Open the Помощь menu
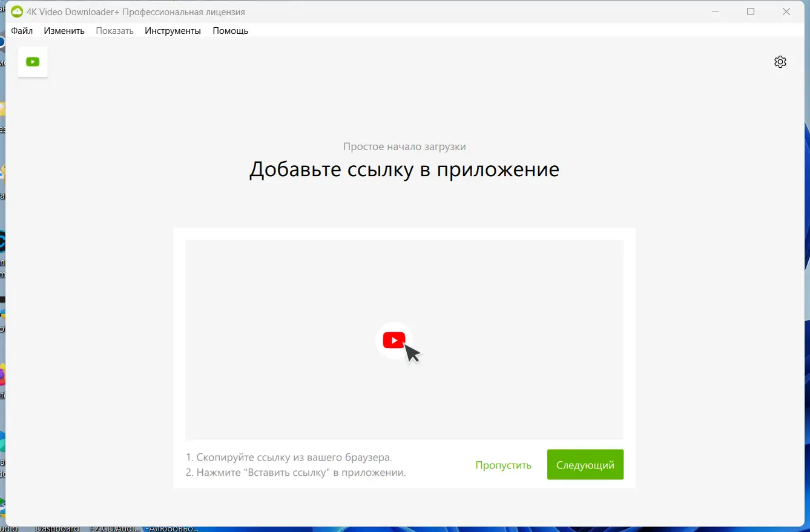810x532 pixels. (230, 31)
